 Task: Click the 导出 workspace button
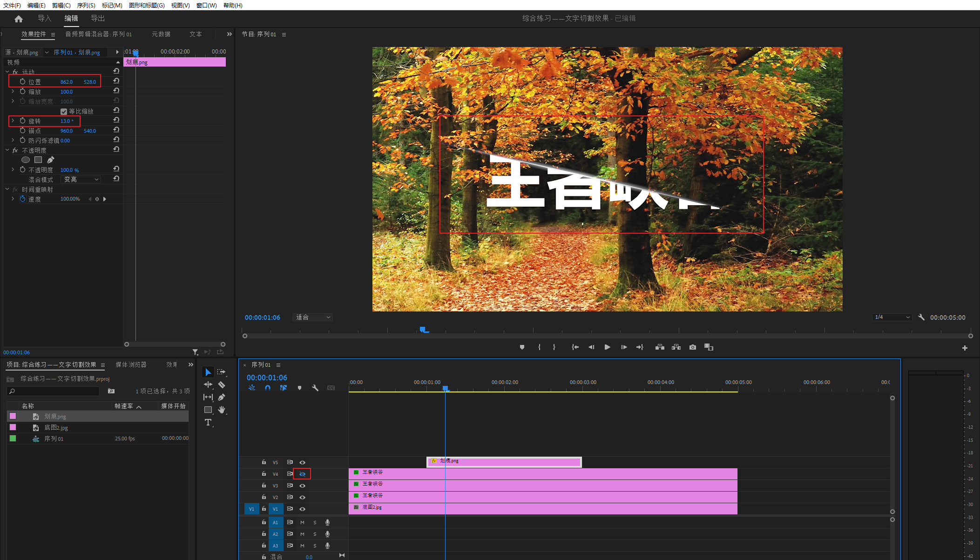[98, 18]
